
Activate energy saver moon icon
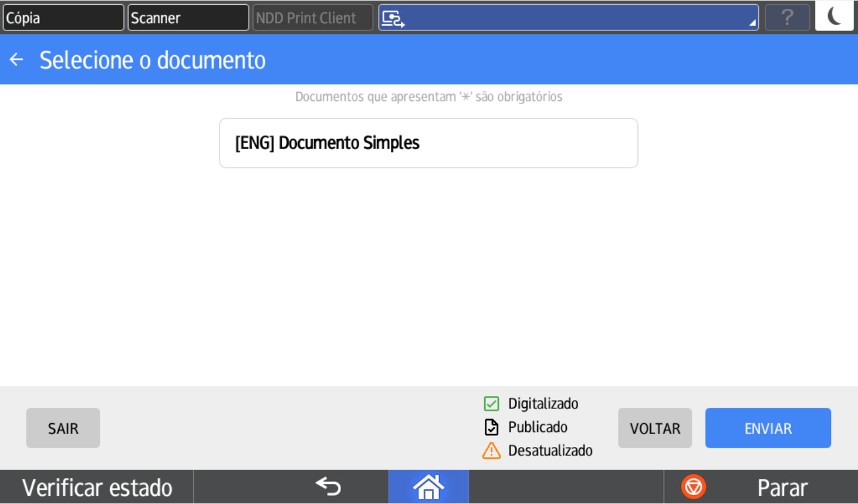pyautogui.click(x=834, y=16)
